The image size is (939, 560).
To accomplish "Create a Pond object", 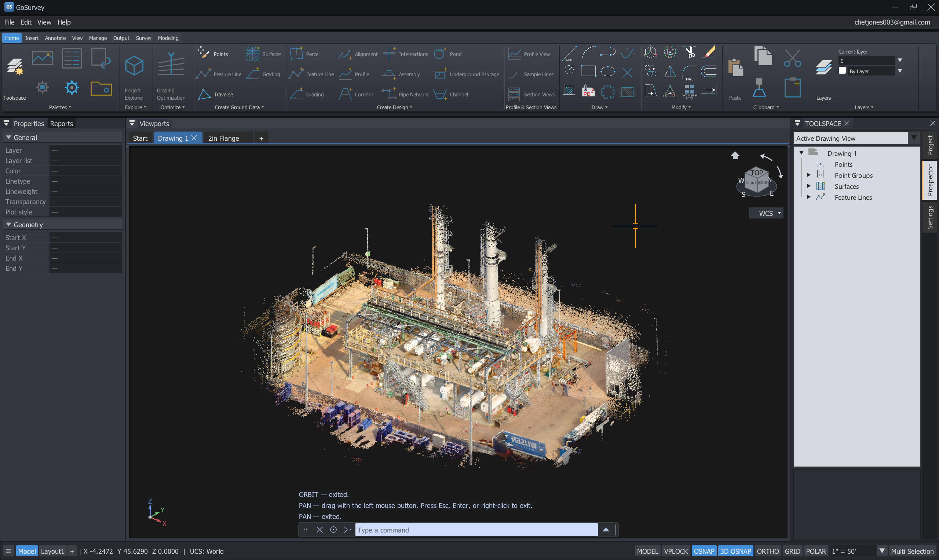I will click(448, 54).
